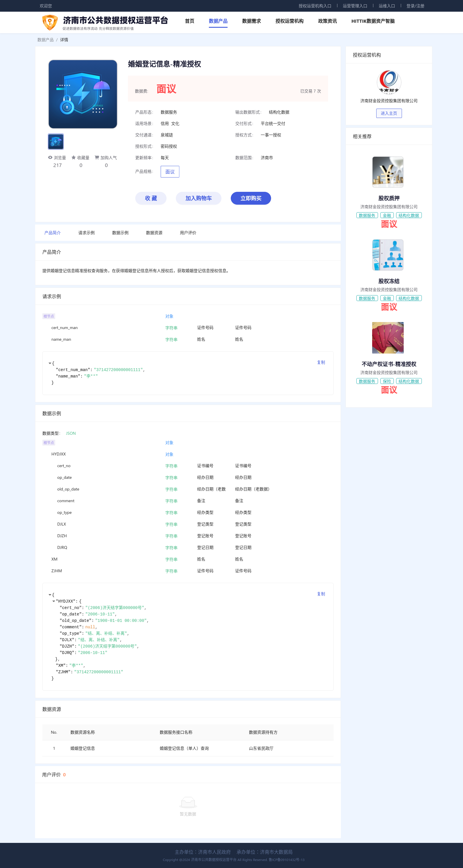Open 数据需求 navigation item
Image resolution: width=463 pixels, height=868 pixels.
tap(252, 21)
